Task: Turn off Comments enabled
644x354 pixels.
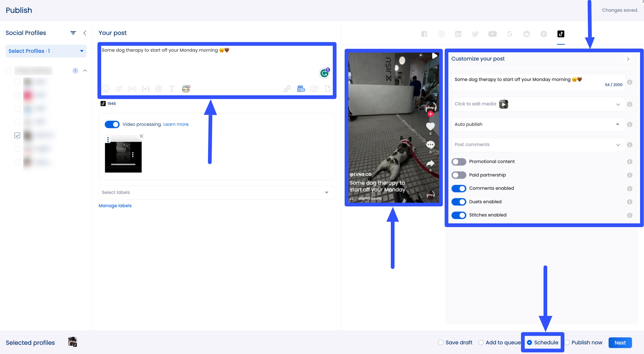Action: point(459,188)
